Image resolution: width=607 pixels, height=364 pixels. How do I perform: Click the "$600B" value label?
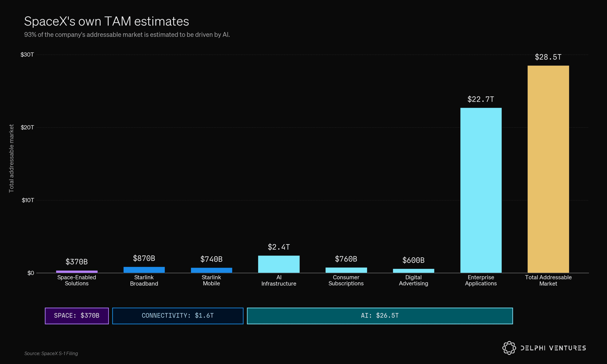click(x=413, y=260)
